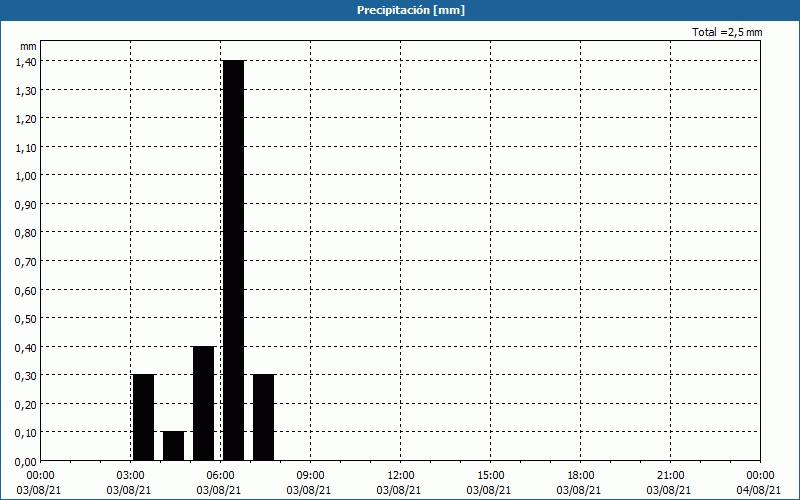The height and width of the screenshot is (500, 800).
Task: Select the Total =2,5 mm label
Action: (x=727, y=32)
